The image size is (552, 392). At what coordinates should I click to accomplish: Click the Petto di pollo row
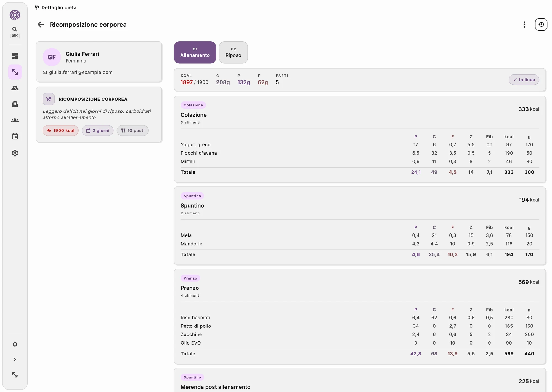click(x=360, y=326)
